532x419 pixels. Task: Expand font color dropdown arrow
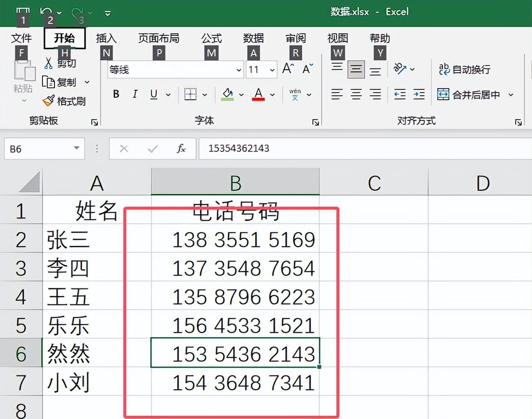[x=272, y=95]
